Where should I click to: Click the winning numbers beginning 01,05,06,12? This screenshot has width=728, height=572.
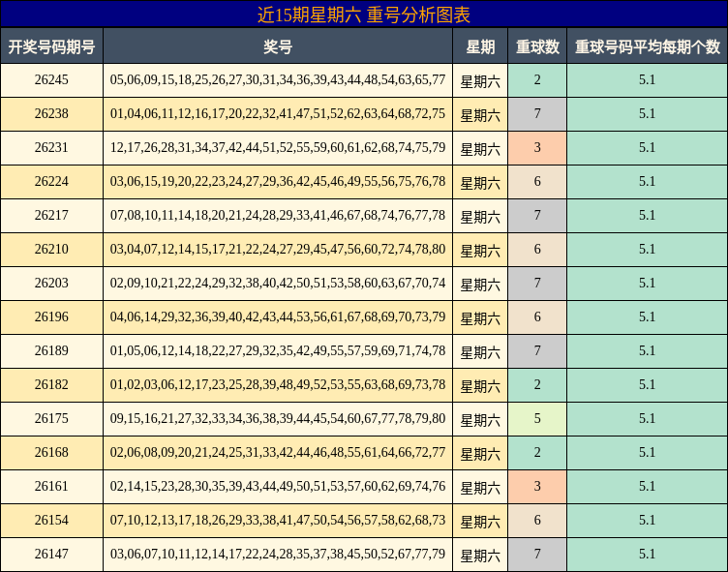[x=278, y=351]
